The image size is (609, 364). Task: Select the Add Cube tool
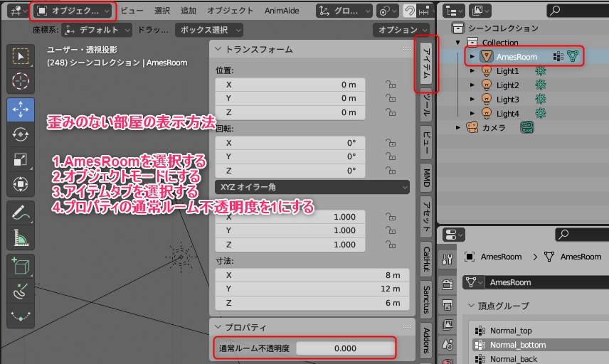coord(21,266)
